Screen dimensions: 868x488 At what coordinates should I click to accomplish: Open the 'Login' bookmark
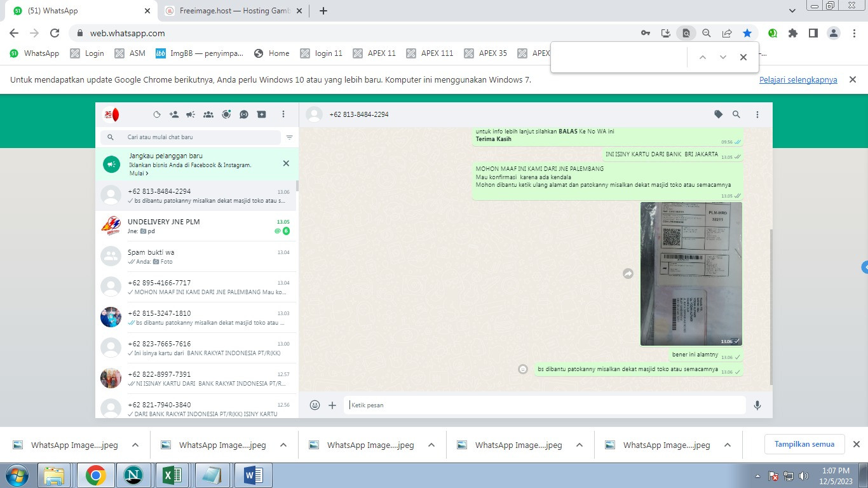click(87, 53)
